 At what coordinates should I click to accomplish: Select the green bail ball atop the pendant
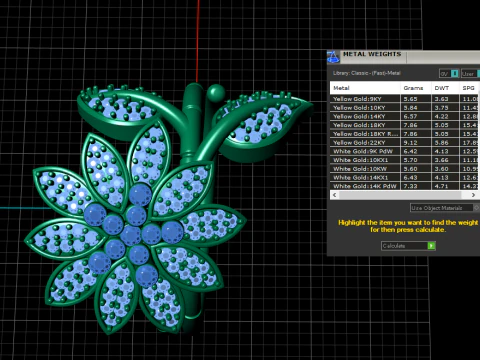click(216, 93)
